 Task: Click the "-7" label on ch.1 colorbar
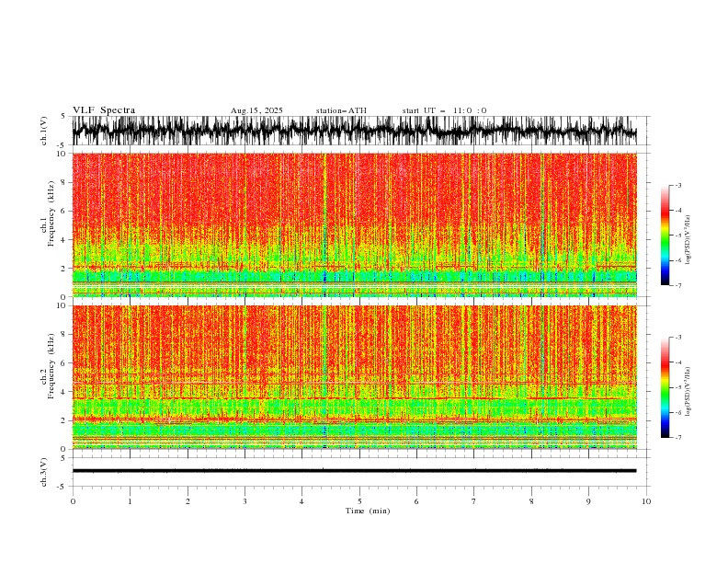click(678, 285)
